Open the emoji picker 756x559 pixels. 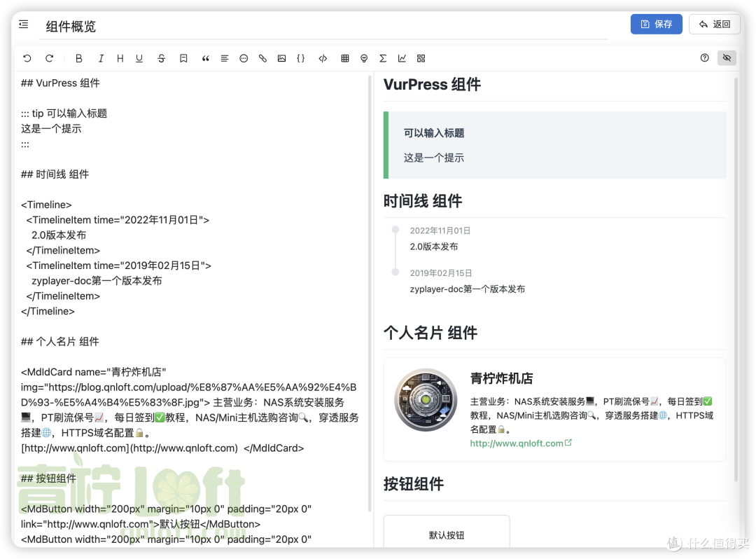tap(244, 58)
